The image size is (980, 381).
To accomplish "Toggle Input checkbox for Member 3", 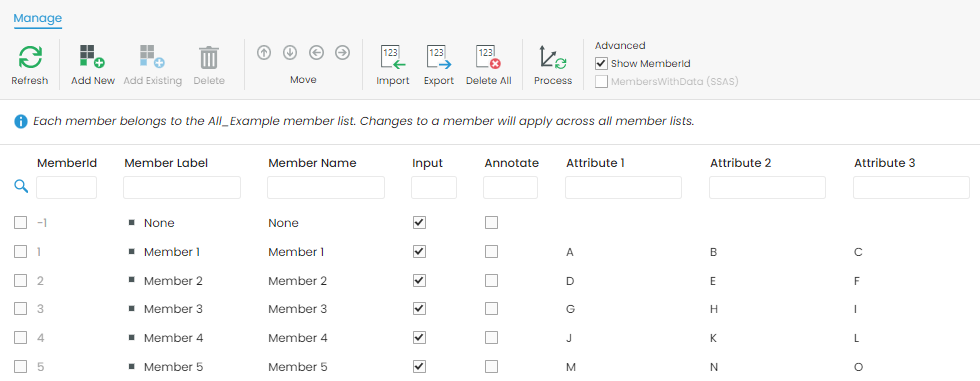I will pyautogui.click(x=419, y=309).
